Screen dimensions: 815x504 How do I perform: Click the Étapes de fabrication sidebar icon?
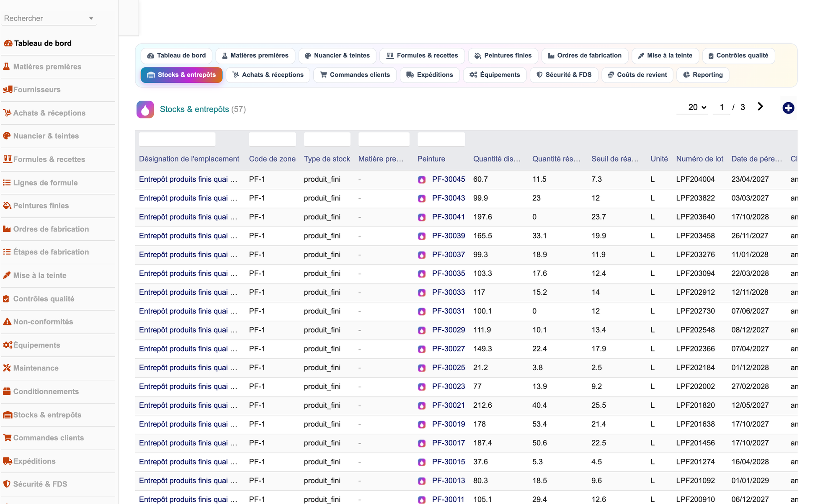pyautogui.click(x=7, y=252)
